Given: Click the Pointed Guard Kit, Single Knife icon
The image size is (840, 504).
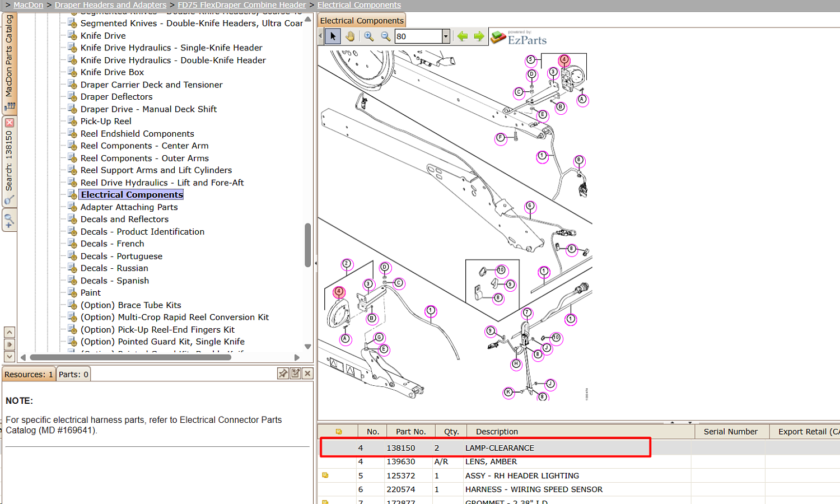Looking at the screenshot, I should pos(73,341).
